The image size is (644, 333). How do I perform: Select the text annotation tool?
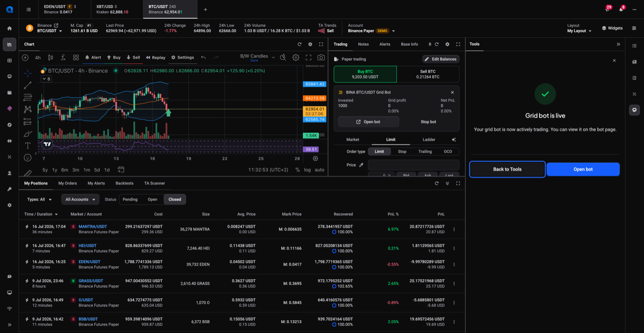(x=28, y=145)
